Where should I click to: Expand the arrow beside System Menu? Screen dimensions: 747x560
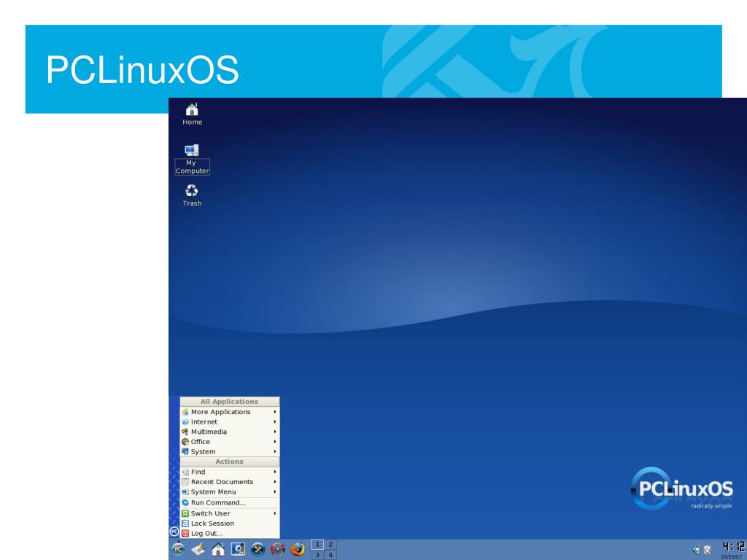tap(275, 492)
